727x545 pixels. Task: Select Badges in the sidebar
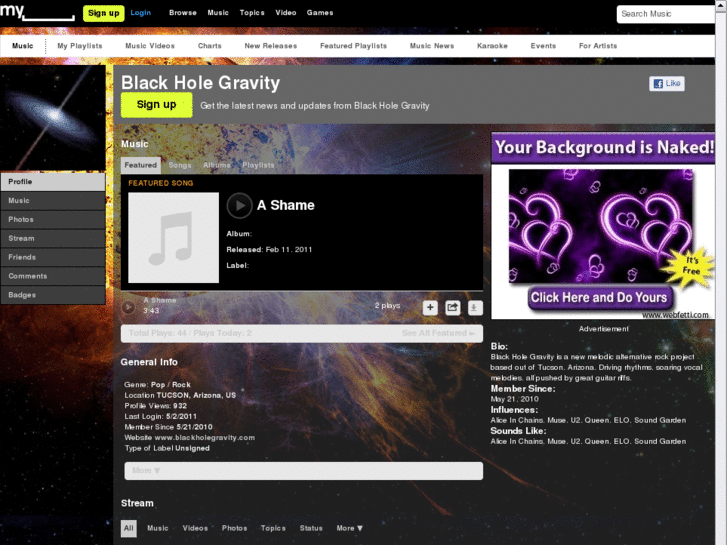53,295
